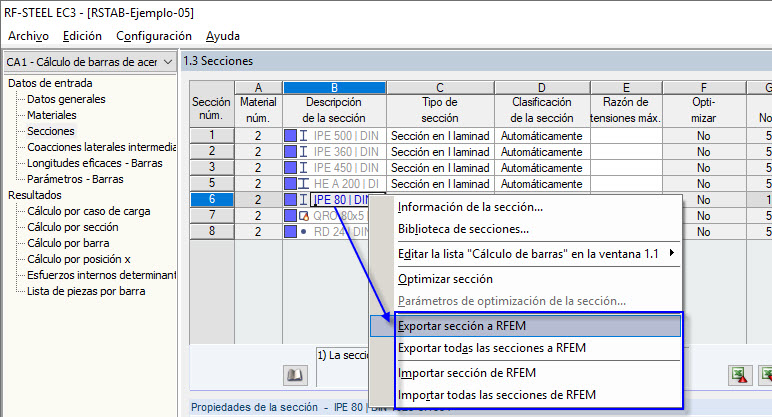Open Esfuerzos internos determinantes item
This screenshot has height=417, width=772.
101,275
